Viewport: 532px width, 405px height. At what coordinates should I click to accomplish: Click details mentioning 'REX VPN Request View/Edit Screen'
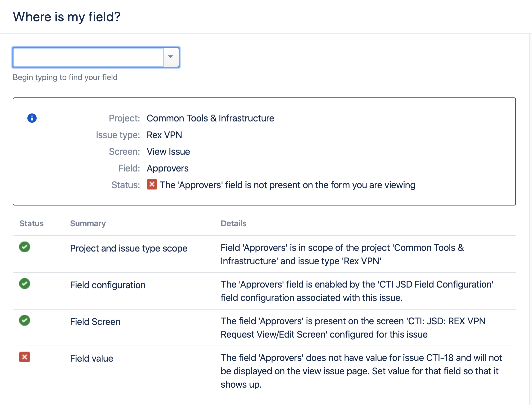pos(353,328)
